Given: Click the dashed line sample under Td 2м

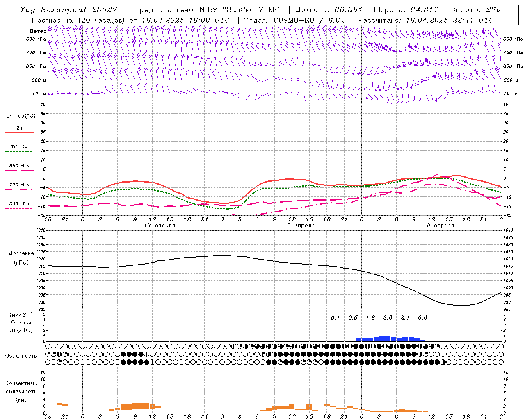Looking at the screenshot, I should pyautogui.click(x=19, y=152).
